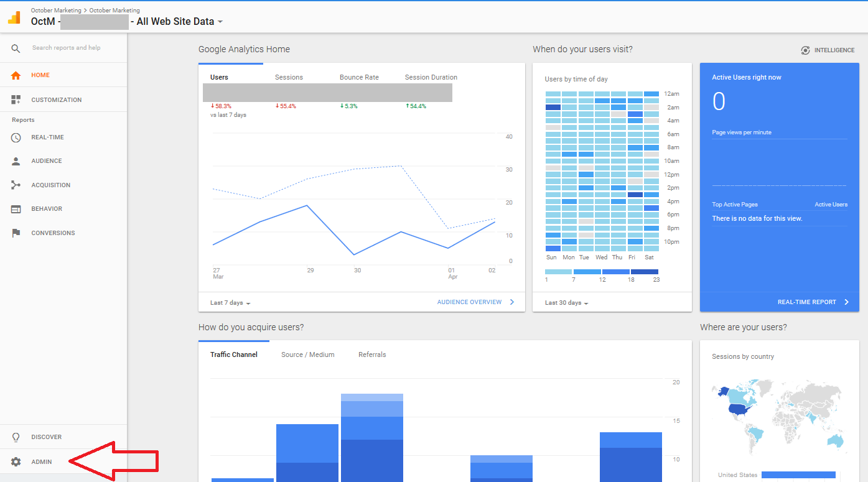
Task: Click the Behavior window icon
Action: pos(16,209)
